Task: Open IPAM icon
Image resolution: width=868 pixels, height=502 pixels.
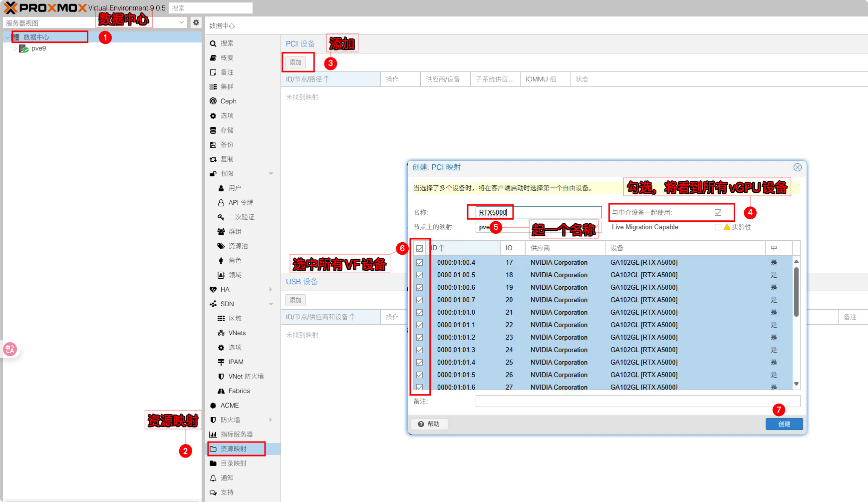Action: point(221,362)
